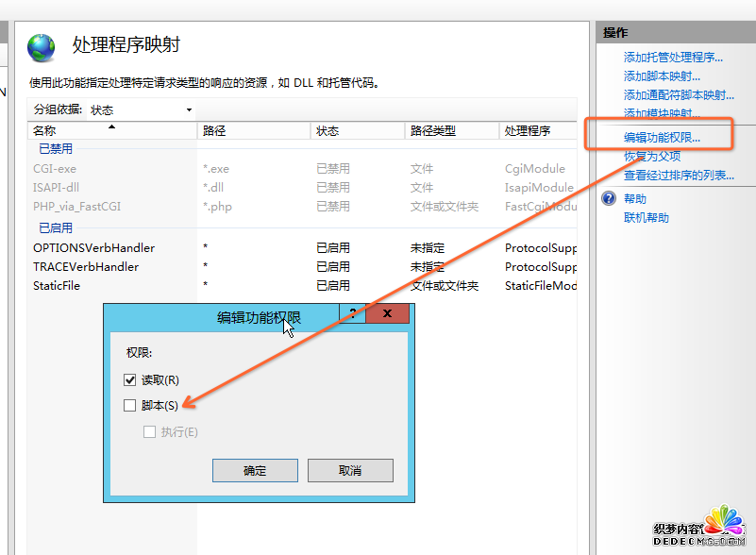Click the blue help question mark icon
This screenshot has width=756, height=555.
tap(609, 199)
